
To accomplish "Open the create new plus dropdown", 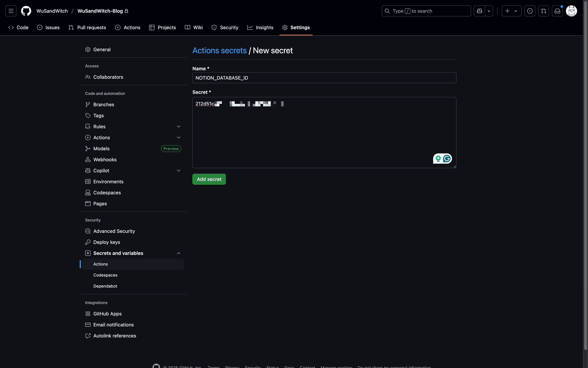I will [x=511, y=11].
